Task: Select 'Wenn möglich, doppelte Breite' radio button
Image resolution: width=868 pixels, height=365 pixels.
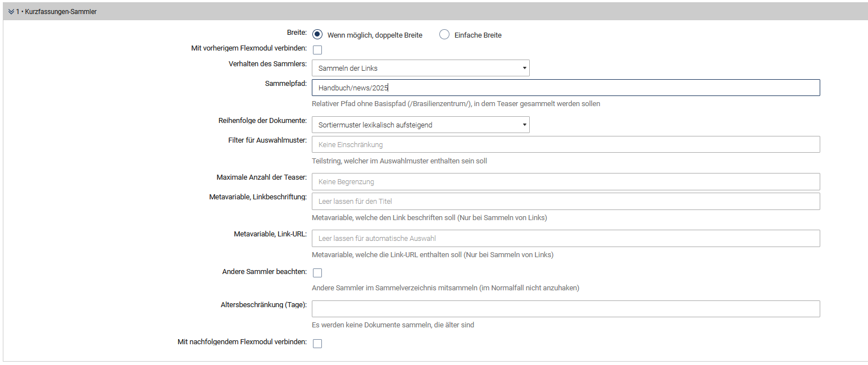Action: [x=317, y=34]
